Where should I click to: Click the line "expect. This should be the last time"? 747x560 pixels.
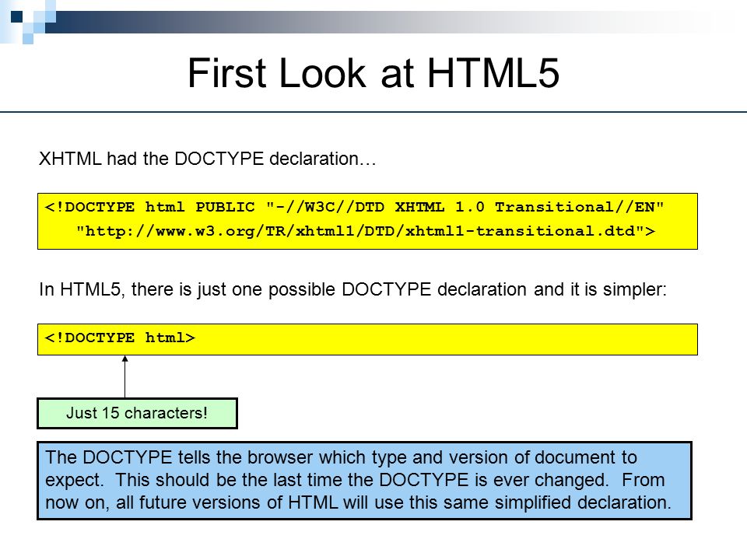[x=355, y=480]
